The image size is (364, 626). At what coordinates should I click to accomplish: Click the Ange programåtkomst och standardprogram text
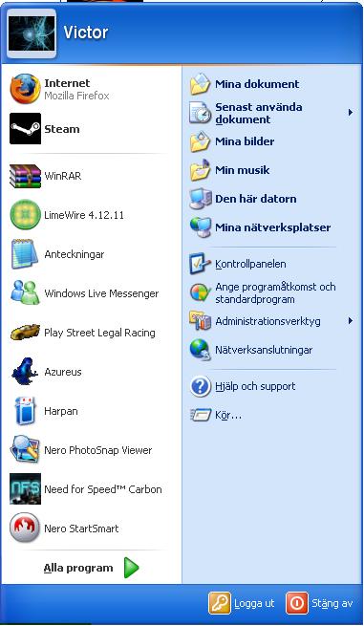pyautogui.click(x=275, y=293)
